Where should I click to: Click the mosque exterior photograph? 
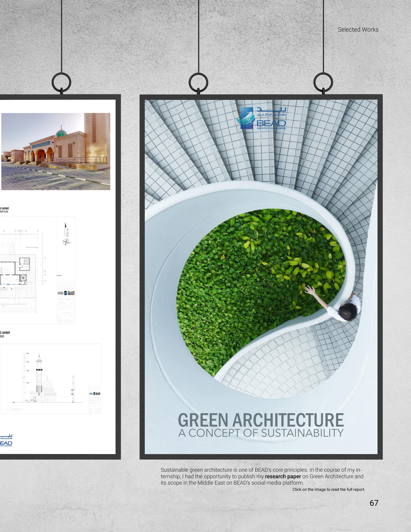(x=56, y=151)
